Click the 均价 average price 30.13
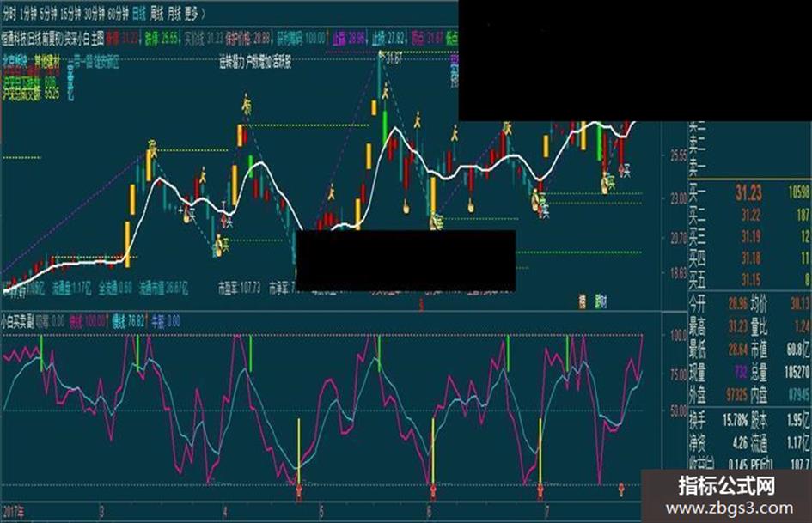Screen dimensions: 812x523 pyautogui.click(x=800, y=304)
